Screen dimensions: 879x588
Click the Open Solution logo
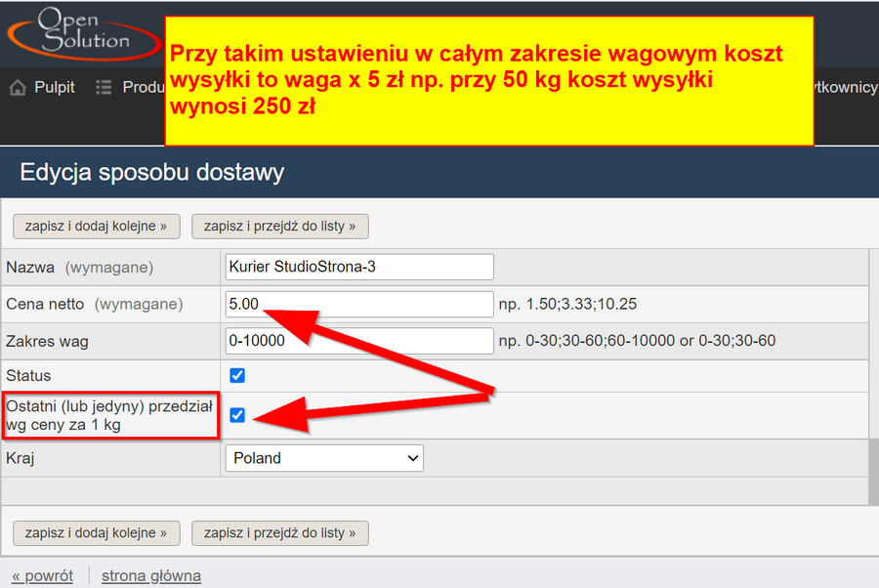point(85,33)
